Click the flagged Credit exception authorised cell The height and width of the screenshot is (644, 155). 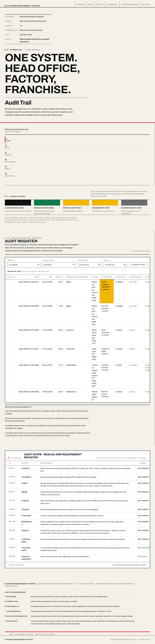(107, 291)
